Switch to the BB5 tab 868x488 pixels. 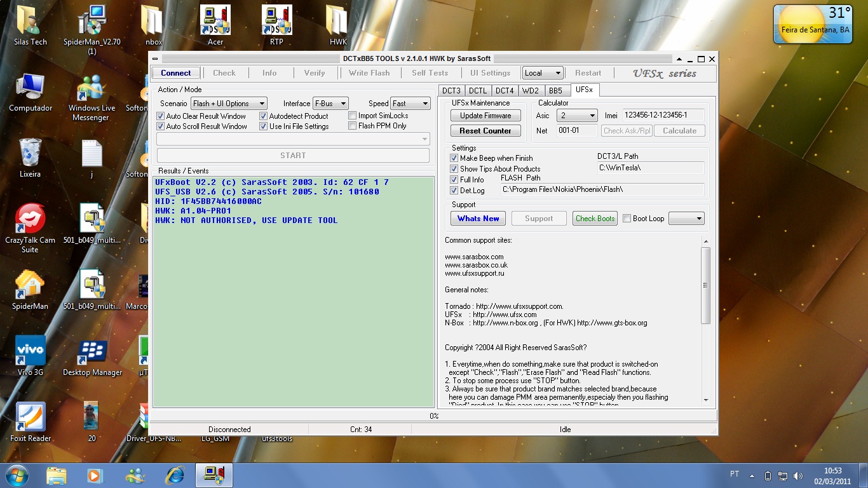point(556,91)
